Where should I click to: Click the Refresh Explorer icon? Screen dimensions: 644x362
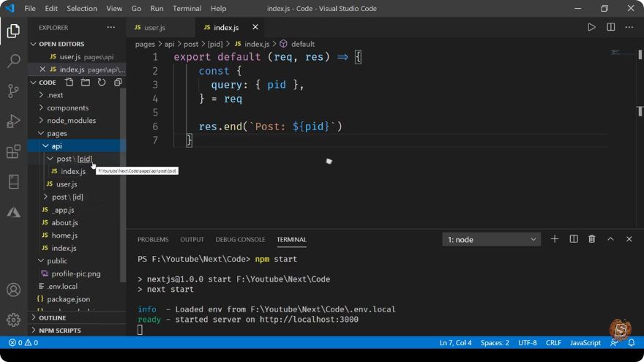point(102,82)
